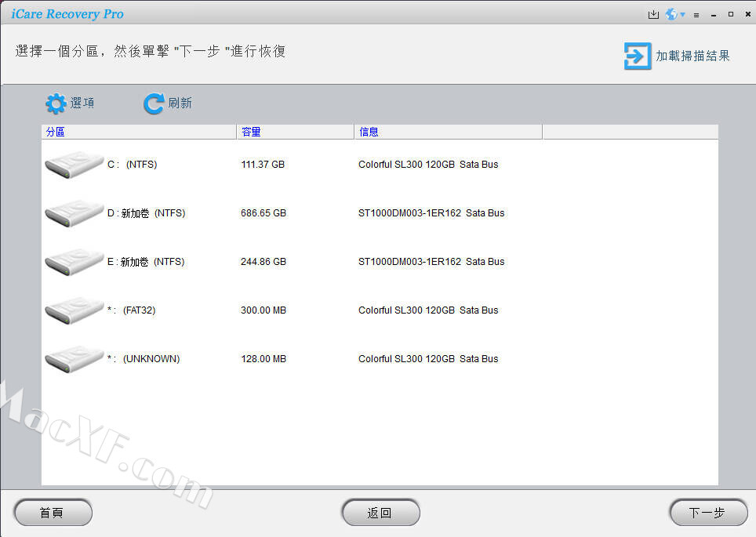Open the globe language selector dropdown

pos(674,14)
